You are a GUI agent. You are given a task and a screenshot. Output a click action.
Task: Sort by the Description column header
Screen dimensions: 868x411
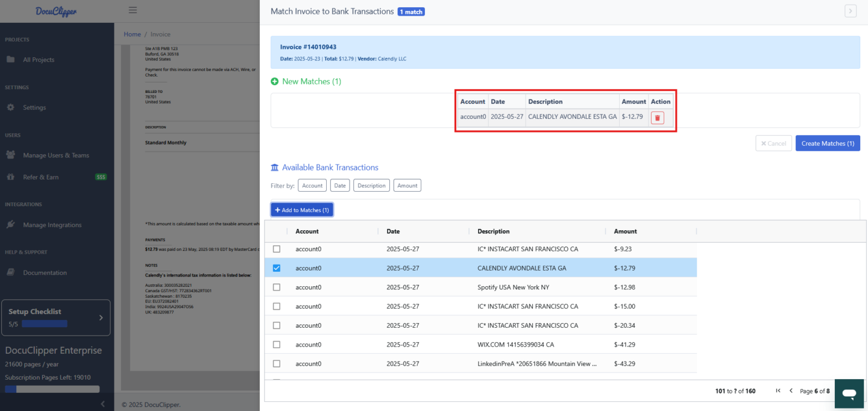point(493,231)
